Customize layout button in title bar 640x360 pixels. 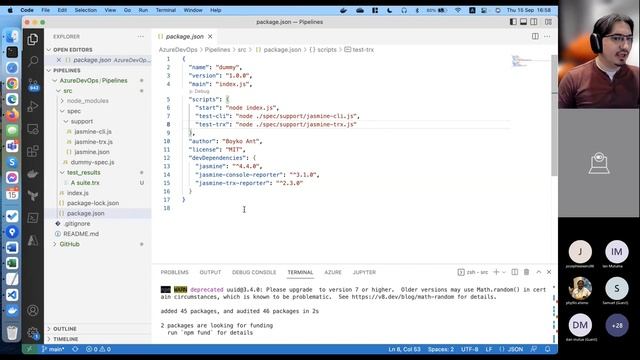click(x=548, y=22)
